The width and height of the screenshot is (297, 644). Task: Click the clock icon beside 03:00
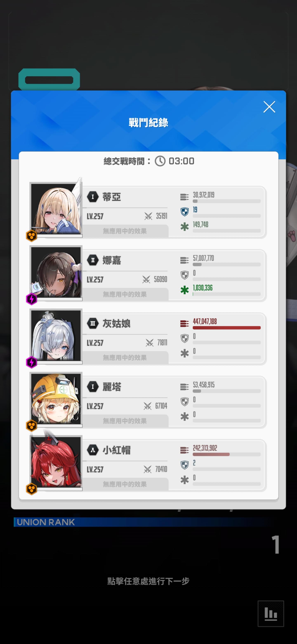click(x=160, y=161)
